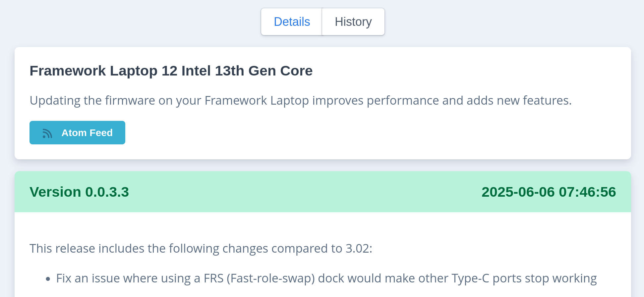The width and height of the screenshot is (644, 297).
Task: Click the RSS icon in Atom Feed button
Action: tap(47, 133)
